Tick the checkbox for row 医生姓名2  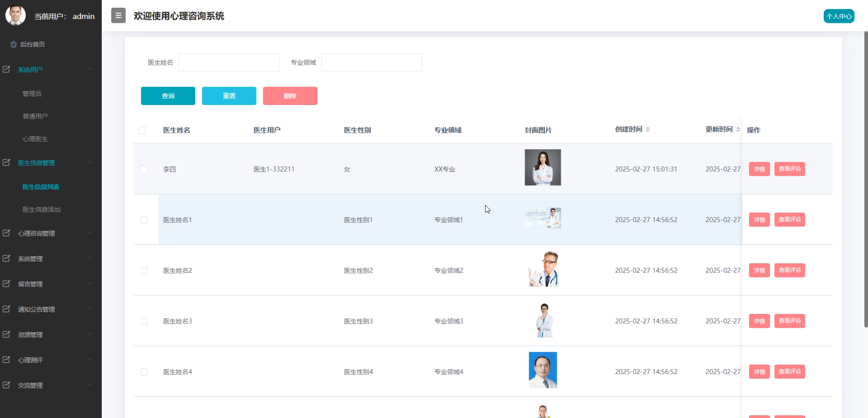pyautogui.click(x=144, y=271)
